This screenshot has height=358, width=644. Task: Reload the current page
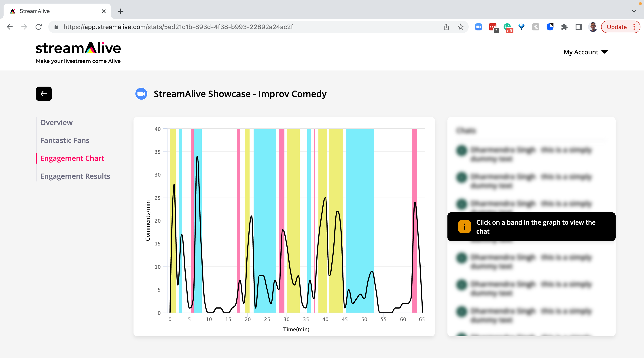[x=38, y=27]
